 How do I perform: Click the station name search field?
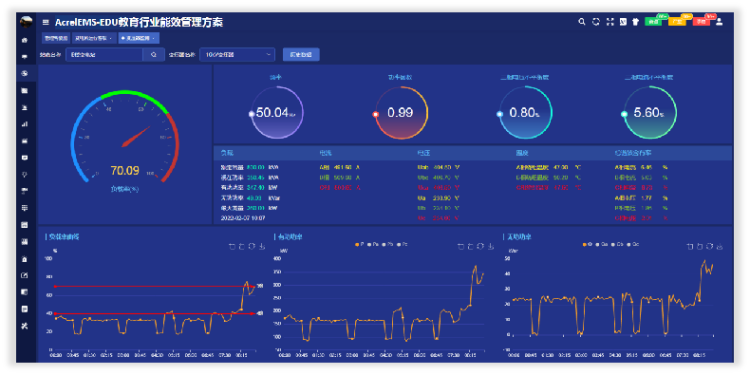[104, 55]
